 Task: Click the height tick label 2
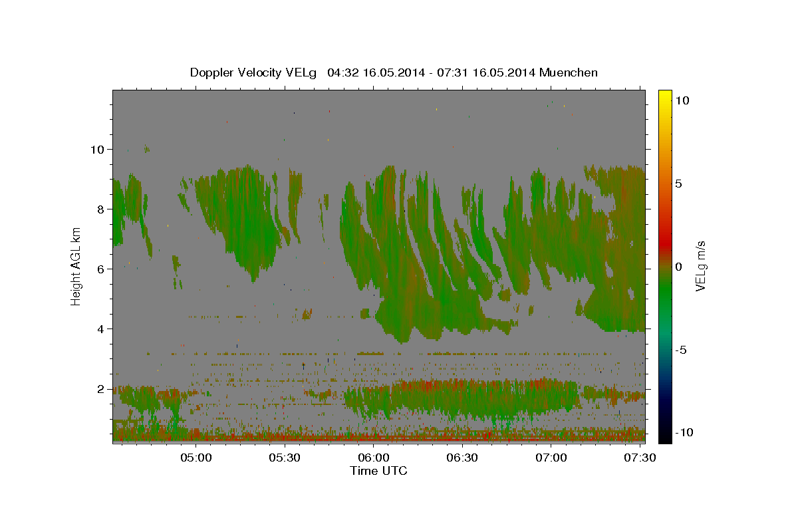click(x=102, y=388)
